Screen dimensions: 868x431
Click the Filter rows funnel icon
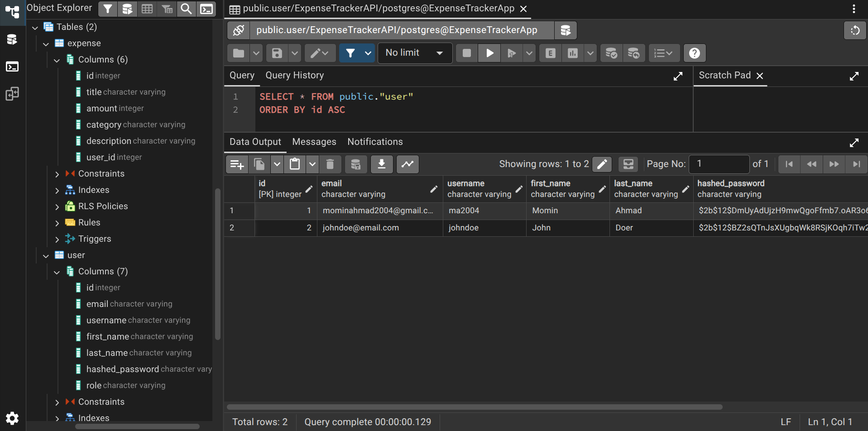pyautogui.click(x=350, y=53)
